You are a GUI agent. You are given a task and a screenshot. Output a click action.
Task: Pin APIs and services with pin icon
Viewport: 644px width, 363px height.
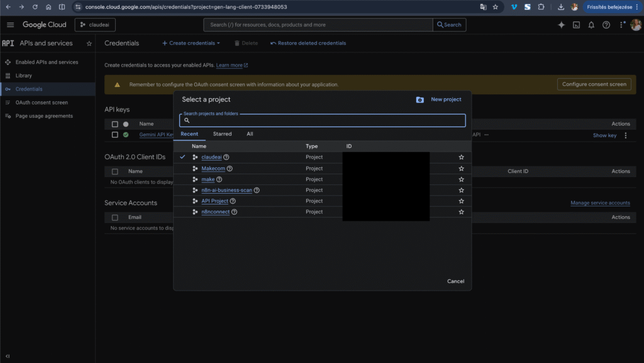89,43
